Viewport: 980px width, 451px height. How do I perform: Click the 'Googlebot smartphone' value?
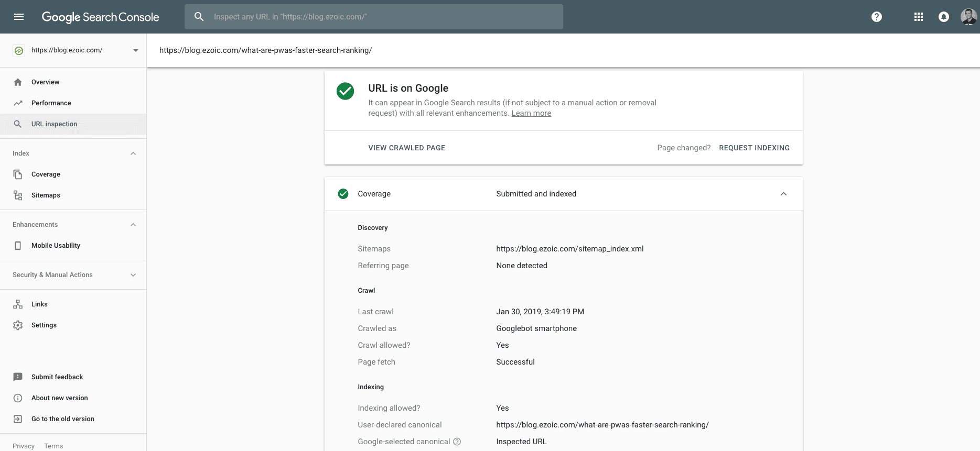536,328
